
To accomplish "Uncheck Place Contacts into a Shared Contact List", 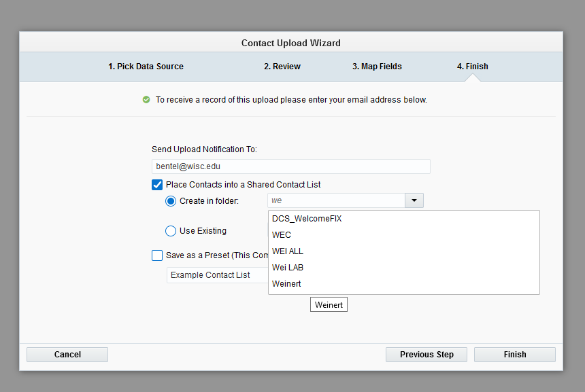I will (x=157, y=184).
